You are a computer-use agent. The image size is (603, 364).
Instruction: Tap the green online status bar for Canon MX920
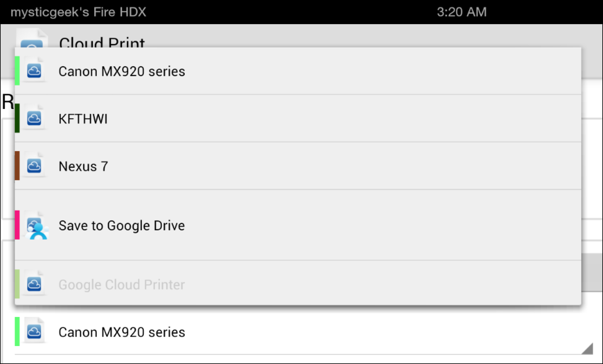point(17,71)
